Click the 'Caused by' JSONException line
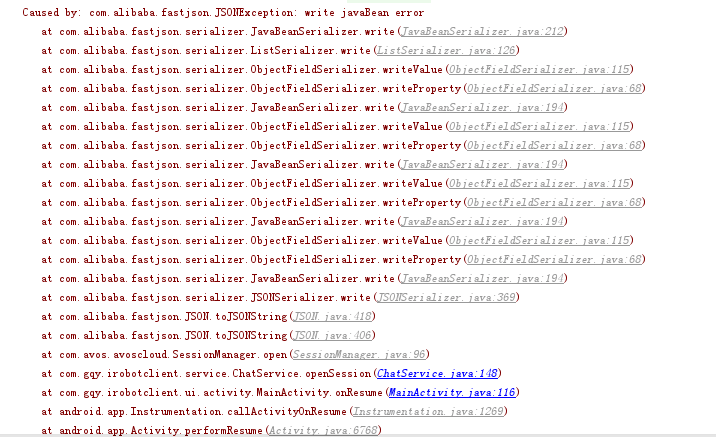This screenshot has height=437, width=716. [223, 13]
